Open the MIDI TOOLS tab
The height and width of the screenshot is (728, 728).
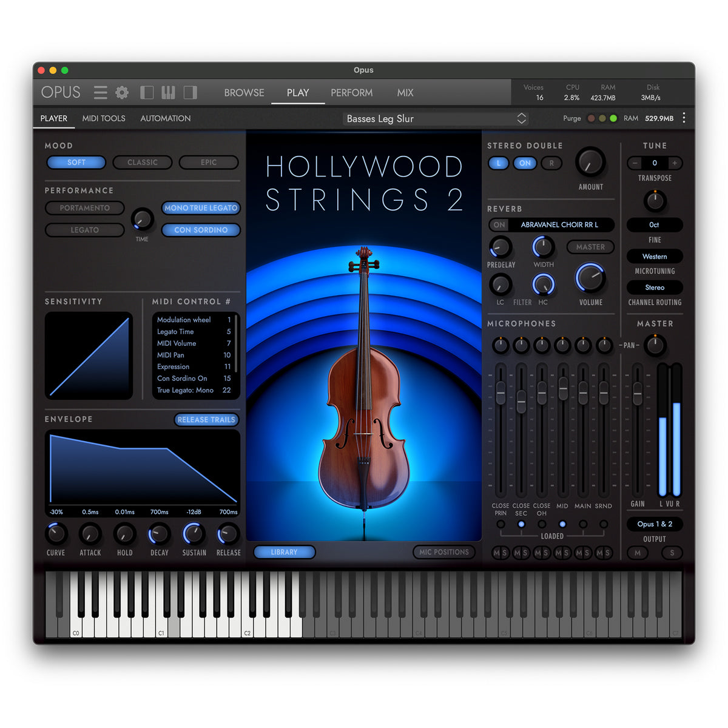coord(104,119)
